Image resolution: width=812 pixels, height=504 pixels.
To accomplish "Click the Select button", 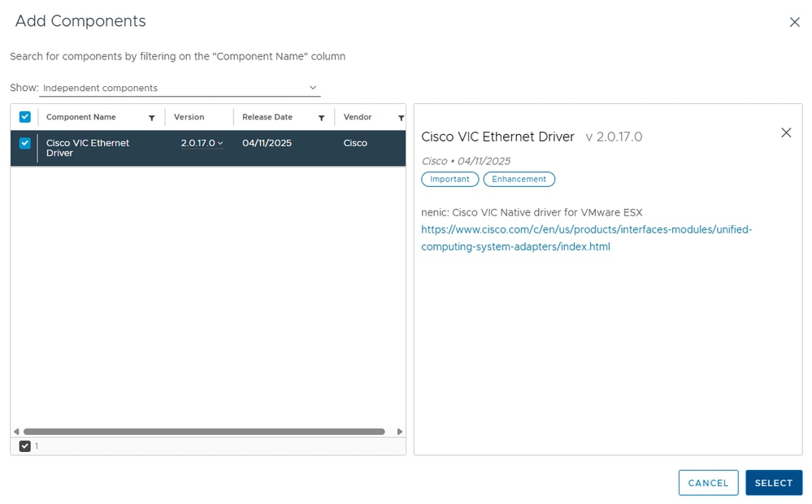I will [x=774, y=483].
